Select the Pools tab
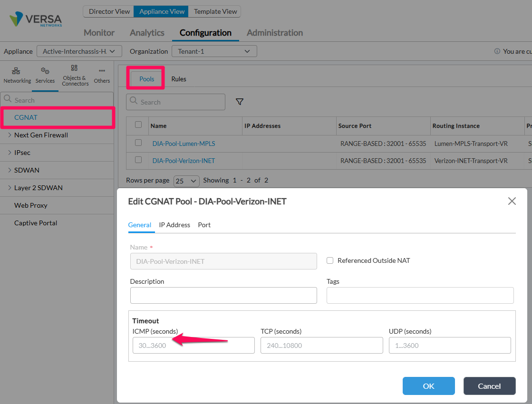The height and width of the screenshot is (404, 532). click(x=146, y=79)
